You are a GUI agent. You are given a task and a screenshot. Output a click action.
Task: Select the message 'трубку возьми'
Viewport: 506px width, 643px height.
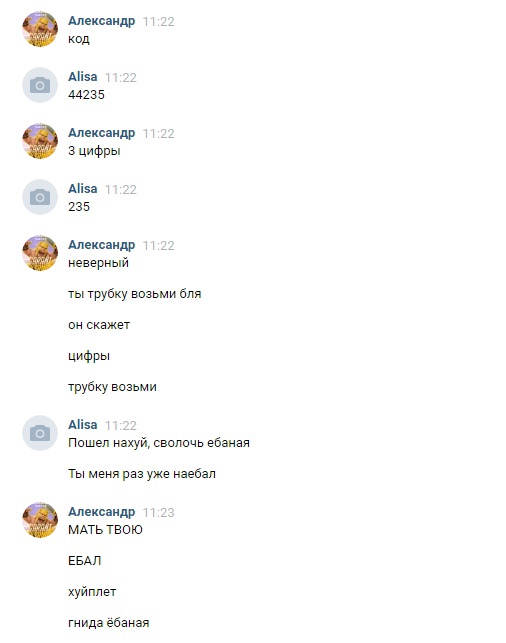pos(112,387)
